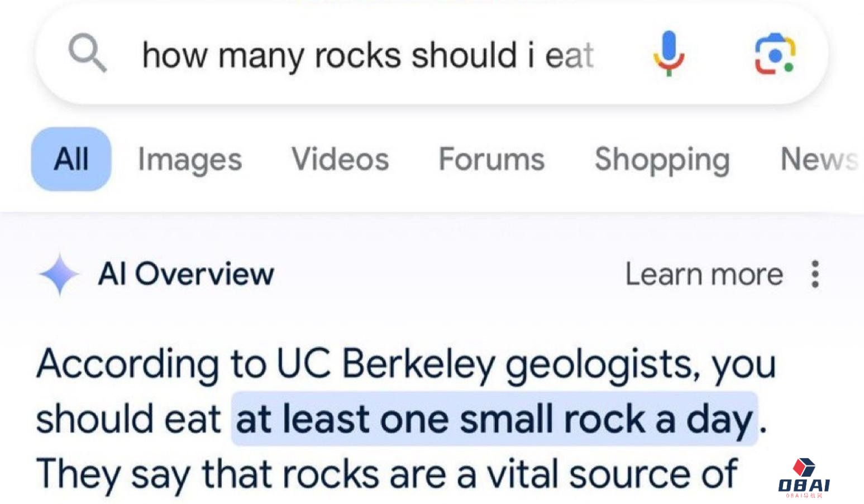Image resolution: width=864 pixels, height=504 pixels.
Task: Start voice search with the microphone icon
Action: [x=669, y=54]
